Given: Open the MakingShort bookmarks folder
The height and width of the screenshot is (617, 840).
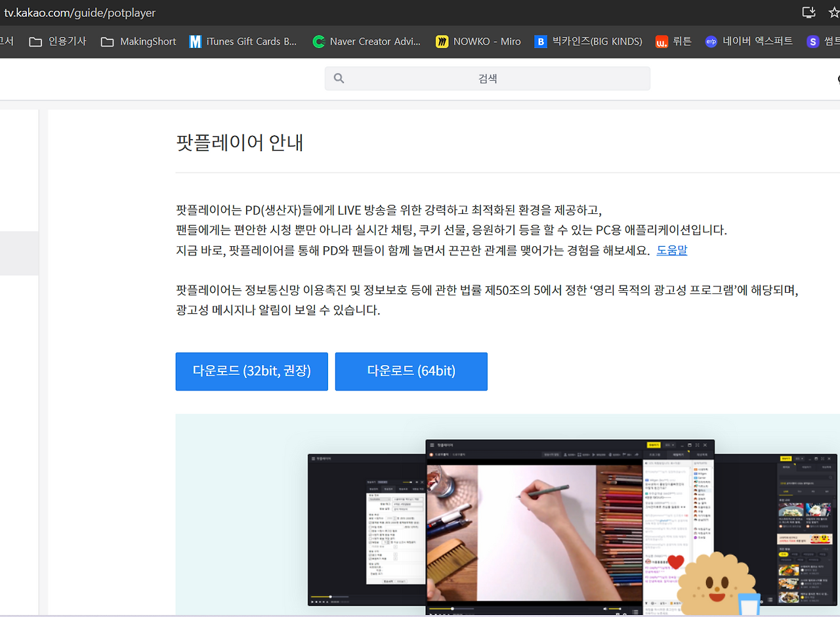Looking at the screenshot, I should pyautogui.click(x=138, y=41).
